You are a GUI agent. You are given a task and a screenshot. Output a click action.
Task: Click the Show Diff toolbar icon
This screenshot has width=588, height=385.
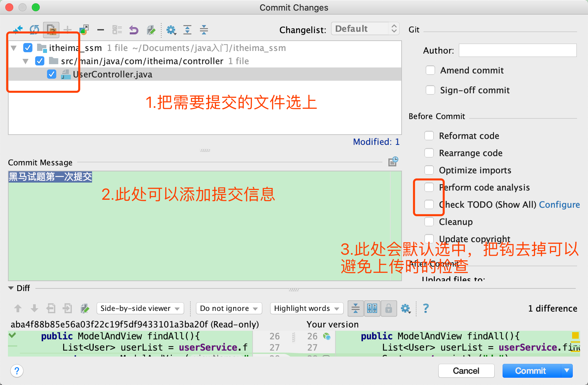(18, 30)
